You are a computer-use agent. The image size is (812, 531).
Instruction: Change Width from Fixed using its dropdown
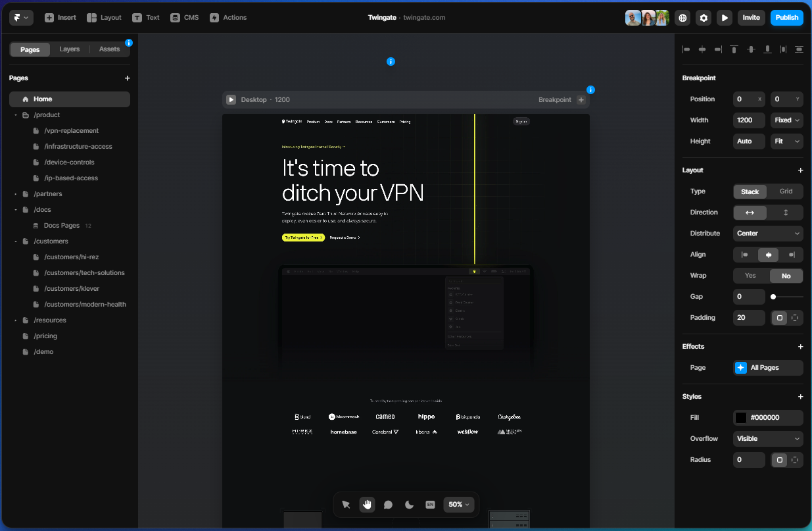click(x=786, y=120)
